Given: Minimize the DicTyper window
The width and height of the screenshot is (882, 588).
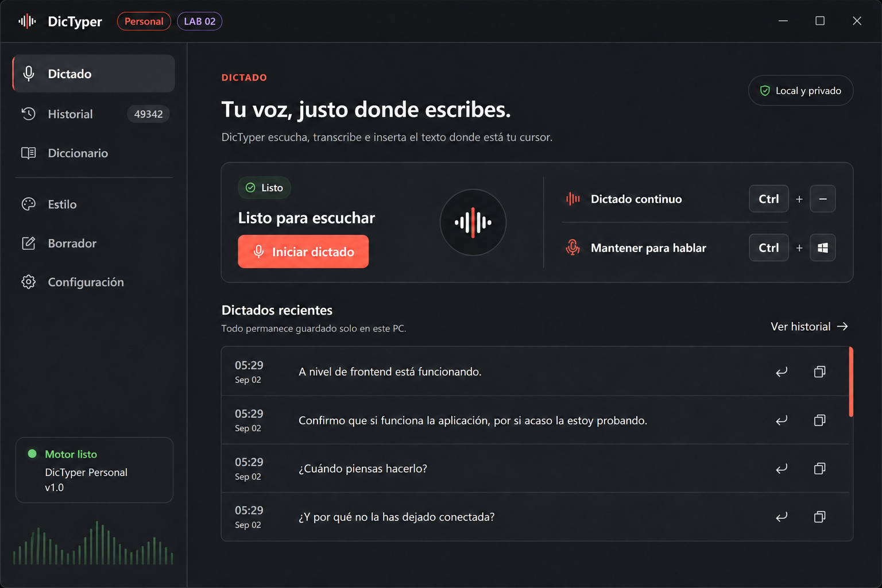Looking at the screenshot, I should click(x=783, y=21).
